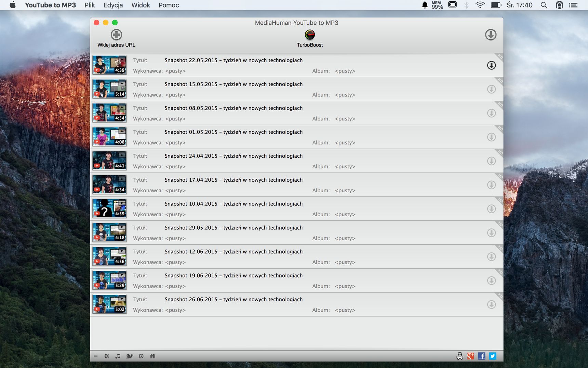This screenshot has height=368, width=588.
Task: Click the 4:59 question mark thumbnail
Action: click(109, 208)
